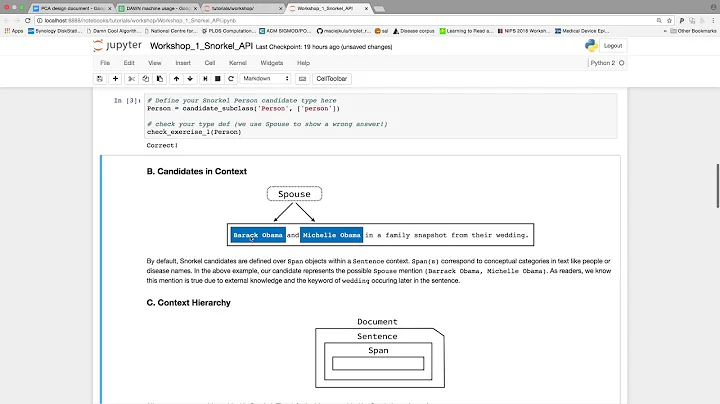The height and width of the screenshot is (404, 720).
Task: Click the page vertical scrollbar thumb
Action: (718, 185)
